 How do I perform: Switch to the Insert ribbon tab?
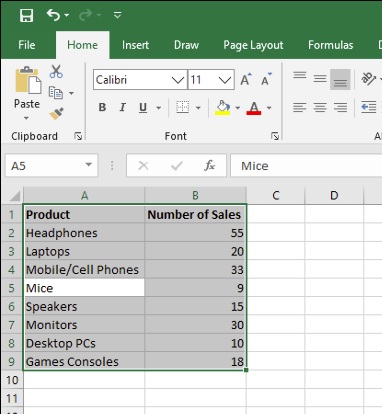coord(135,45)
